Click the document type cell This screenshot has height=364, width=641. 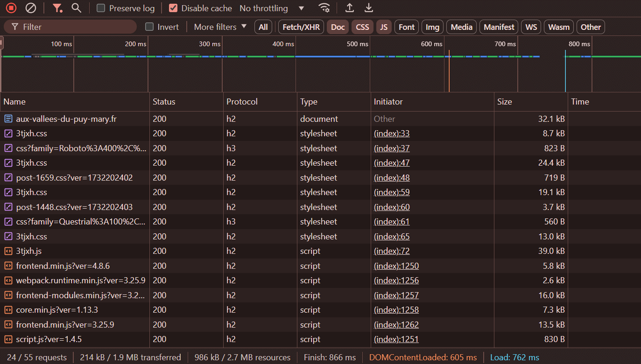click(x=334, y=119)
